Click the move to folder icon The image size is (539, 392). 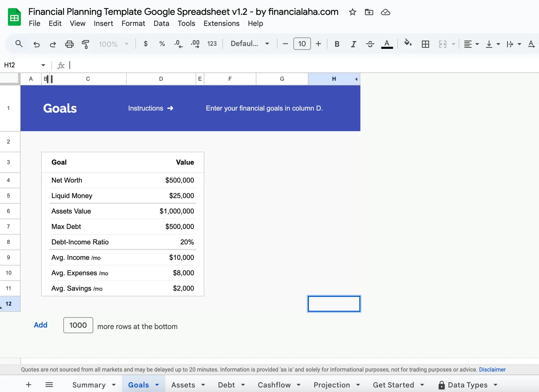tap(369, 12)
